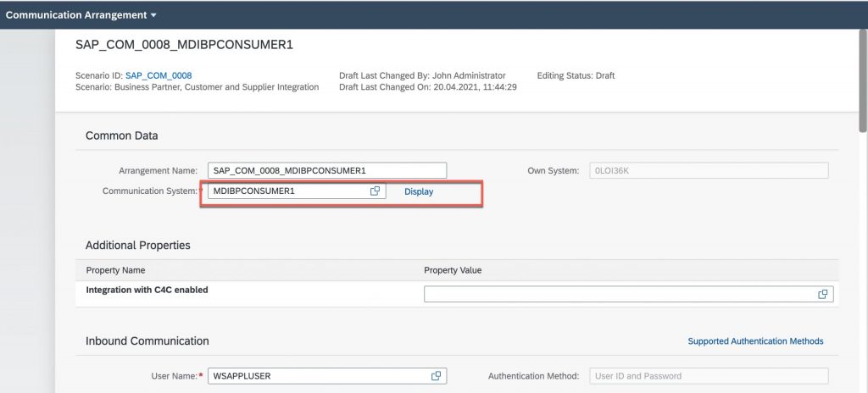
Task: Open Communication Arrangement title dropdown menu
Action: pos(81,15)
